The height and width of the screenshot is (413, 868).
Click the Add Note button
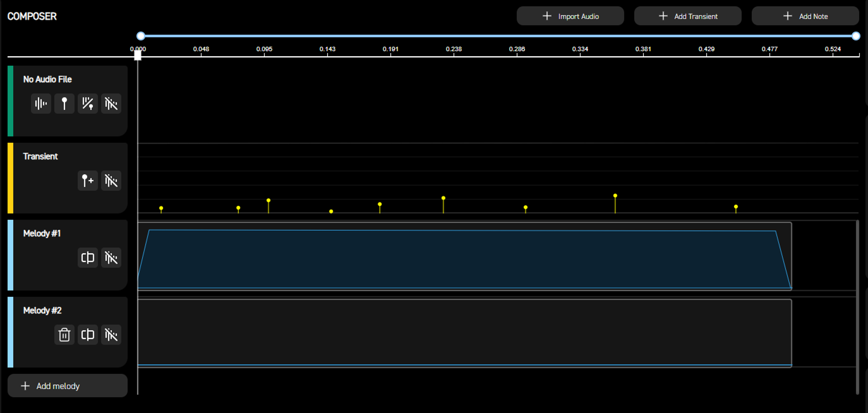[x=805, y=16]
